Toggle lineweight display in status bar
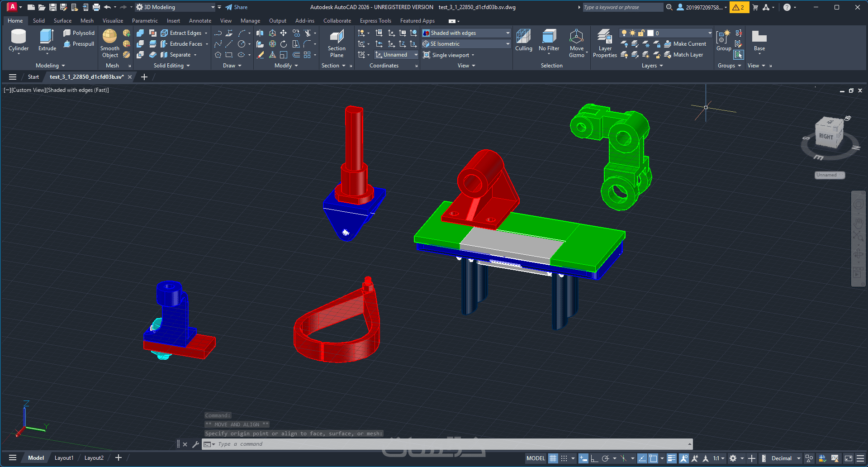868x467 pixels. click(672, 458)
